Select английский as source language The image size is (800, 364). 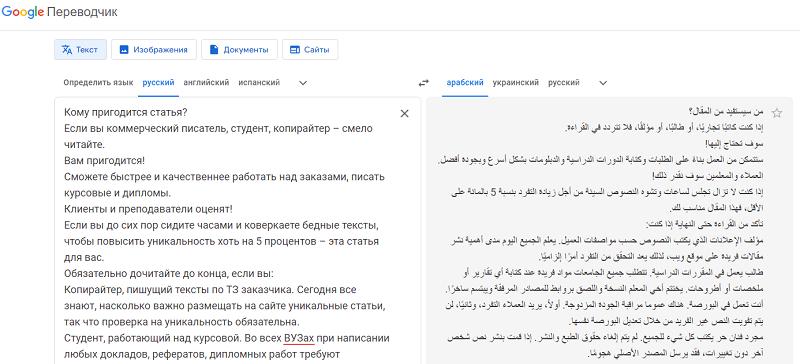tap(206, 82)
